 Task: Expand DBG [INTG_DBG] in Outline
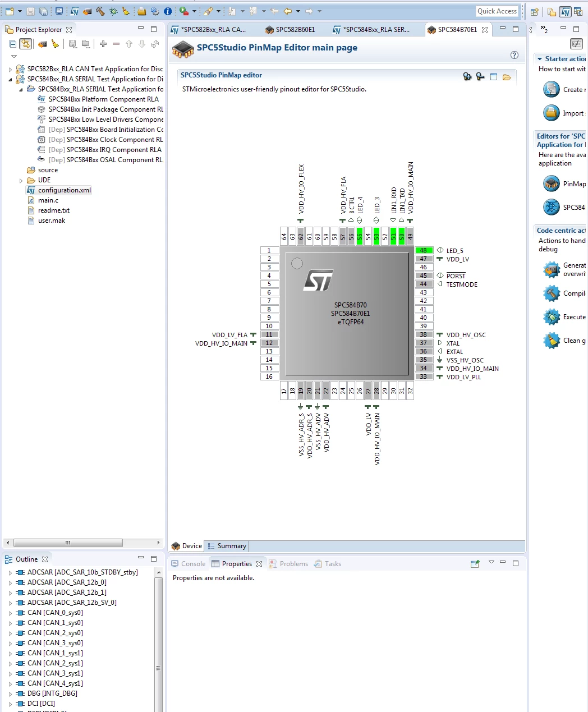coord(10,693)
